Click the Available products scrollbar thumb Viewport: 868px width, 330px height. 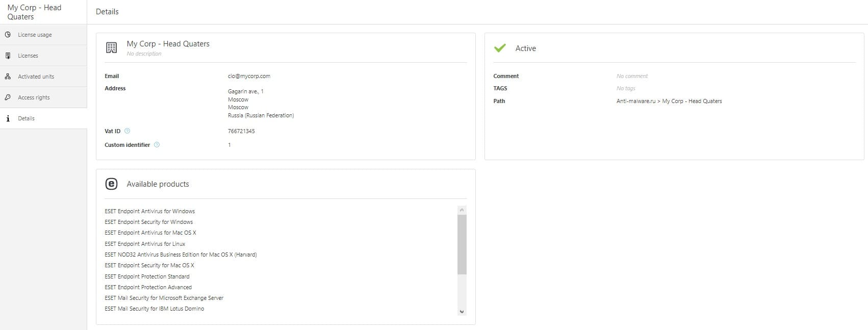462,245
